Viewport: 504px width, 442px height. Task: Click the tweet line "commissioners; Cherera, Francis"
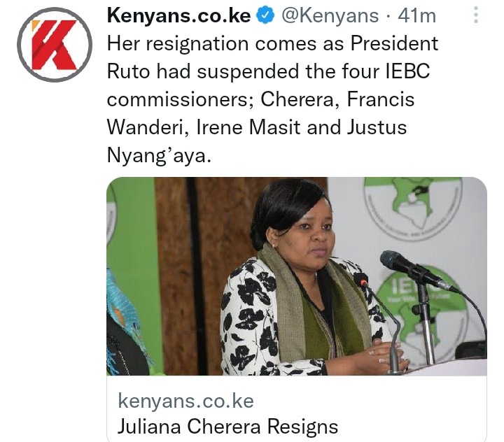pos(260,99)
